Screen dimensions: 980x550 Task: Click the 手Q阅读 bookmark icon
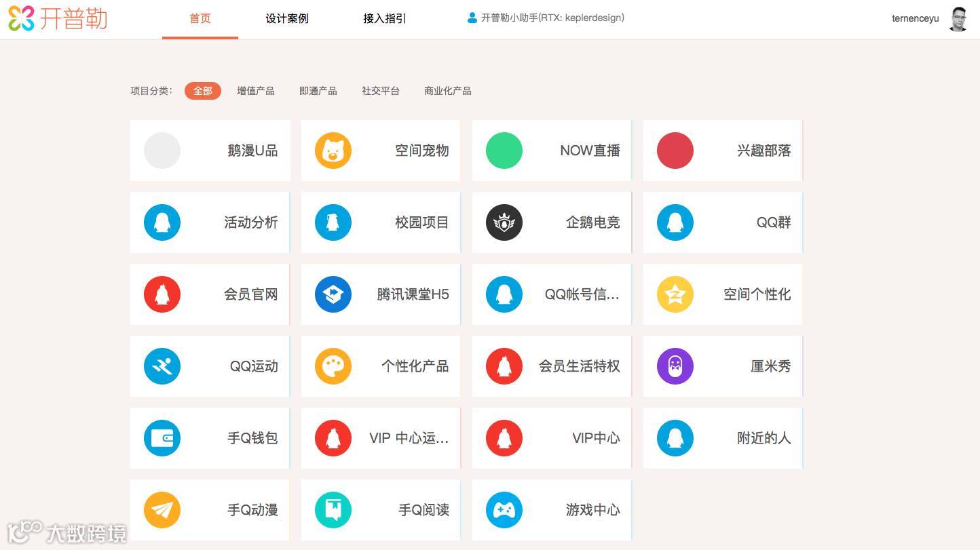tap(333, 510)
